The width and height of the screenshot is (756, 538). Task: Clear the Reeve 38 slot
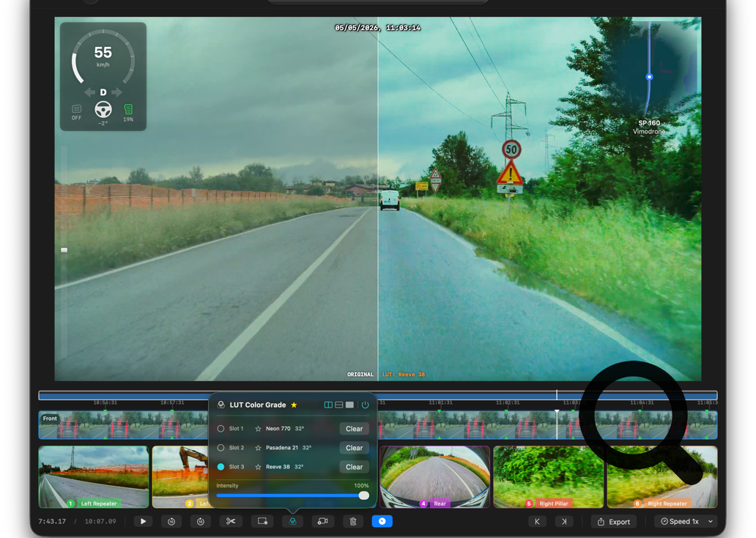(354, 467)
